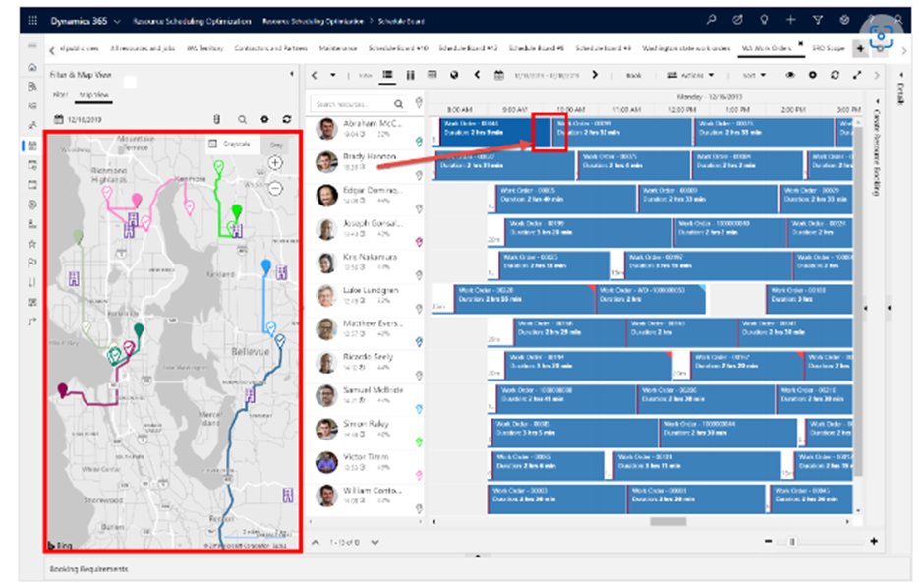Click the search icon in resource search box
This screenshot has width=924, height=586.
point(399,104)
